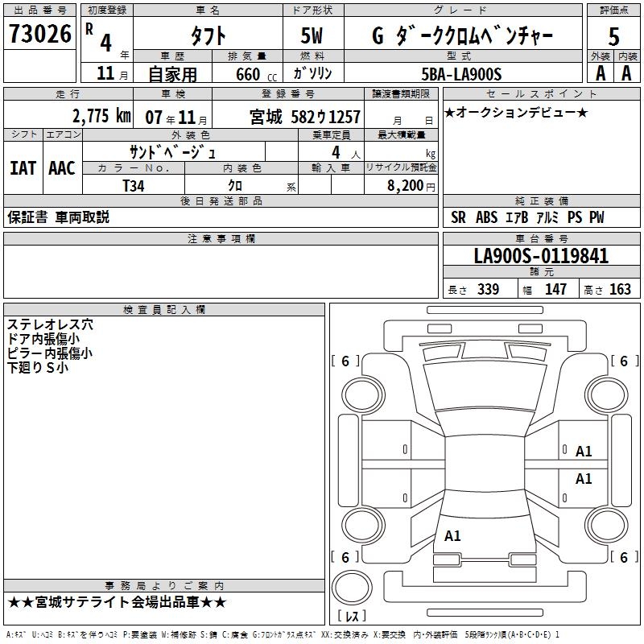The height and width of the screenshot is (644, 644).
Task: Select the inspector note ドア内張傷小
Action: coord(43,339)
